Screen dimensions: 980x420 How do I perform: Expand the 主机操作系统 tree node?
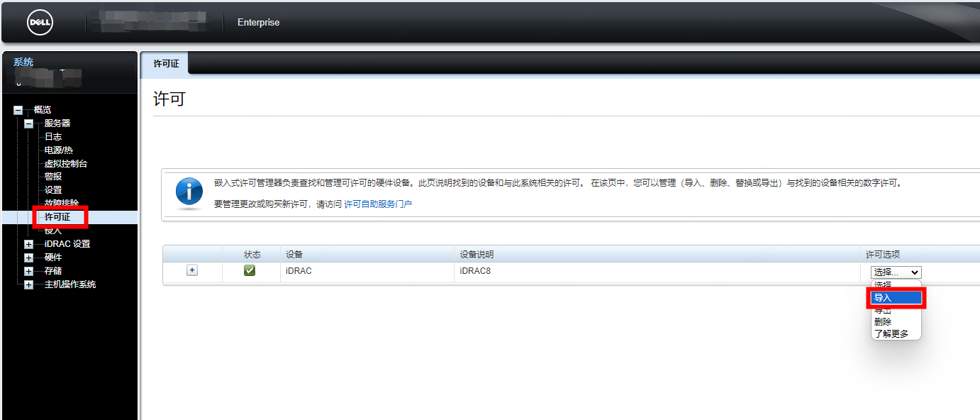(x=28, y=284)
